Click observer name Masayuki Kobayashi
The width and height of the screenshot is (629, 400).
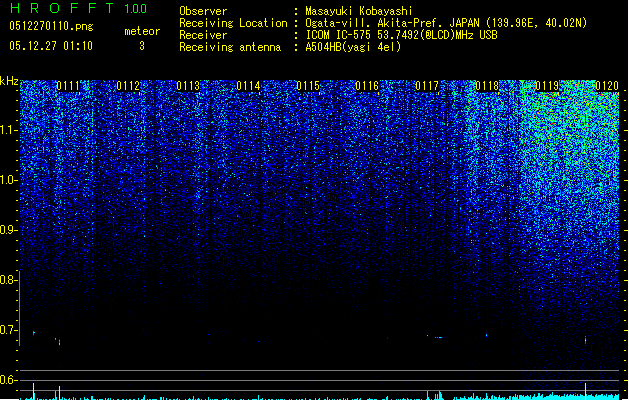(x=359, y=11)
